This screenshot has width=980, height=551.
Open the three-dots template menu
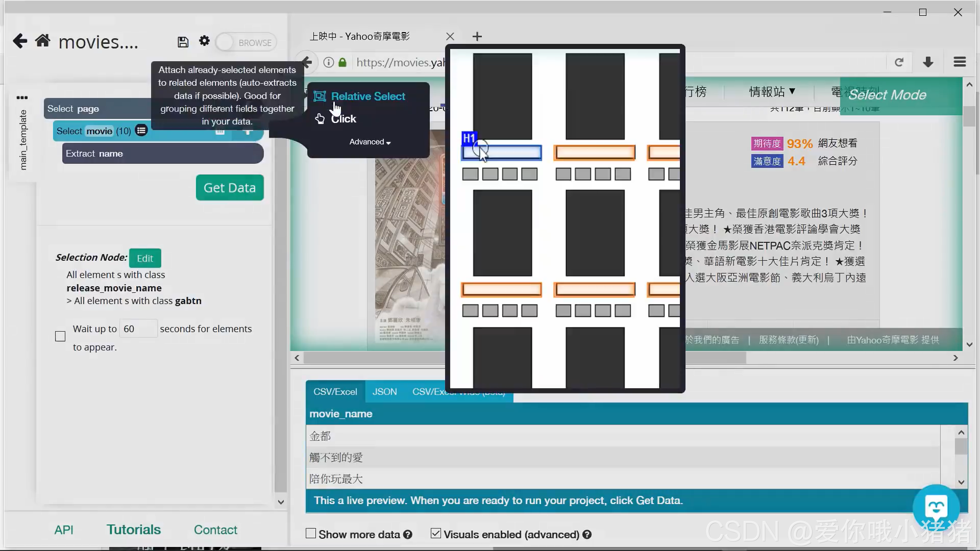tap(22, 97)
